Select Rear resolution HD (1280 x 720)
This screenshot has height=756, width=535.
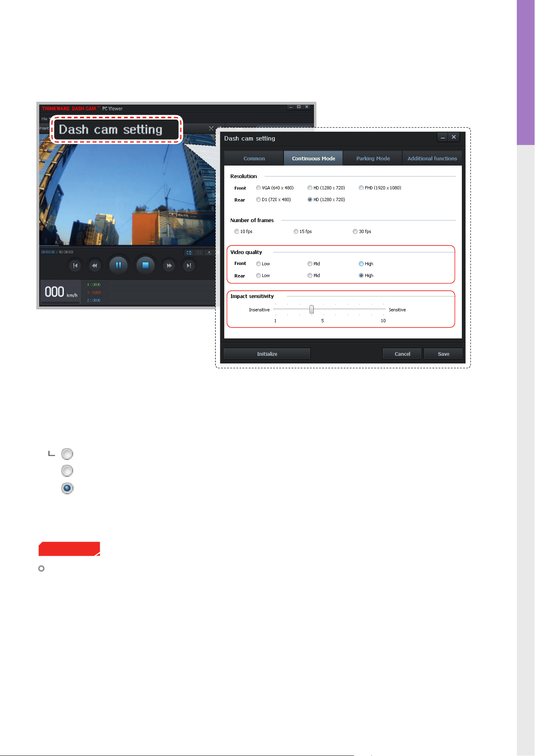pos(310,199)
